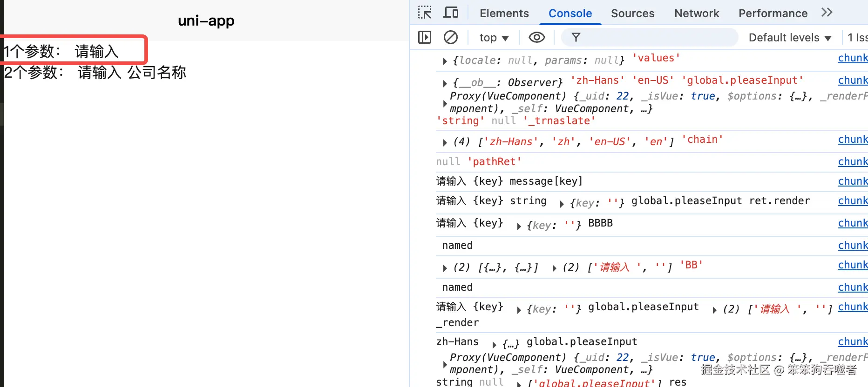Open chunk link for the 'values' log
The width and height of the screenshot is (868, 387).
(853, 58)
